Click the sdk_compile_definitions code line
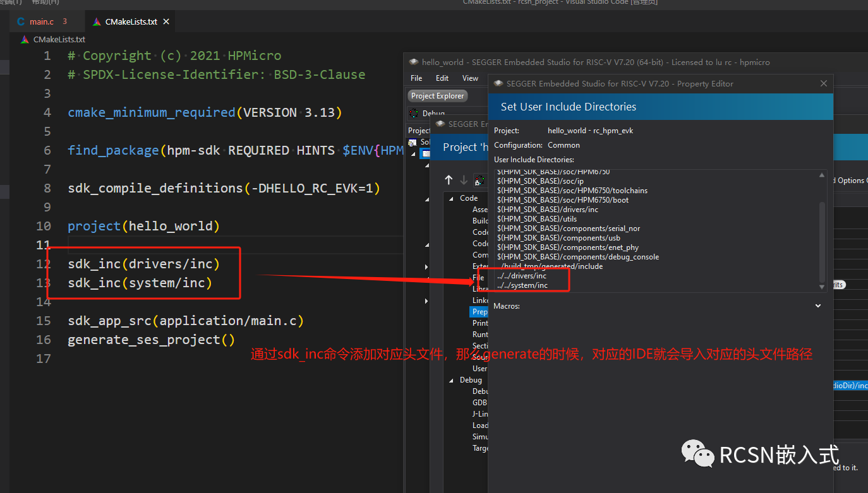The width and height of the screenshot is (868, 493). (224, 188)
